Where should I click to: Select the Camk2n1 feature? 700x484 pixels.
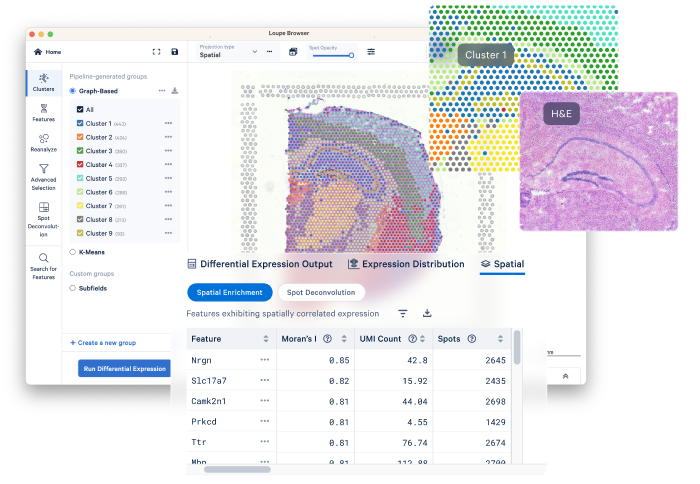click(x=208, y=401)
